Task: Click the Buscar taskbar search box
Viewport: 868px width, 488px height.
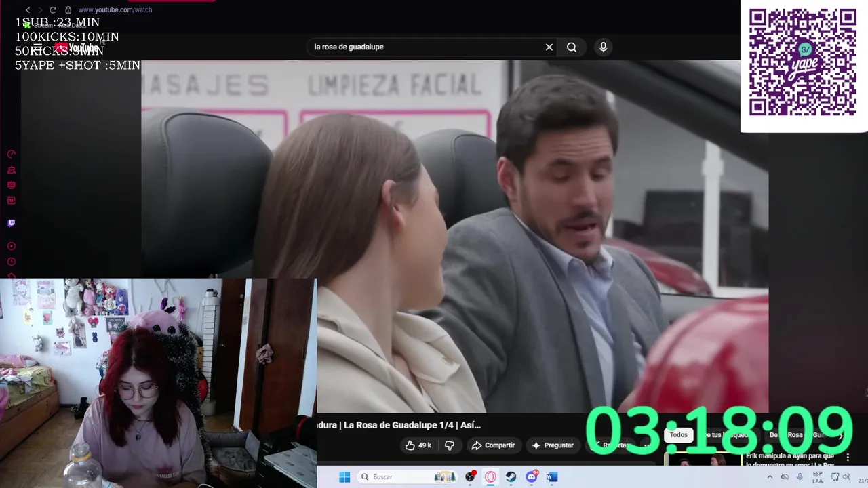Action: [x=408, y=477]
